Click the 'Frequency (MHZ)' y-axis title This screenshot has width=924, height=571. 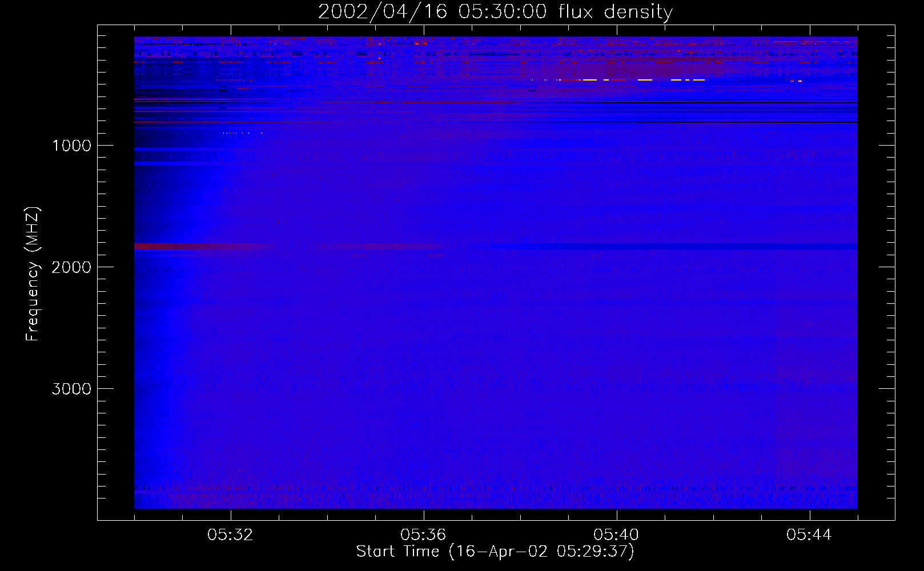(x=33, y=274)
